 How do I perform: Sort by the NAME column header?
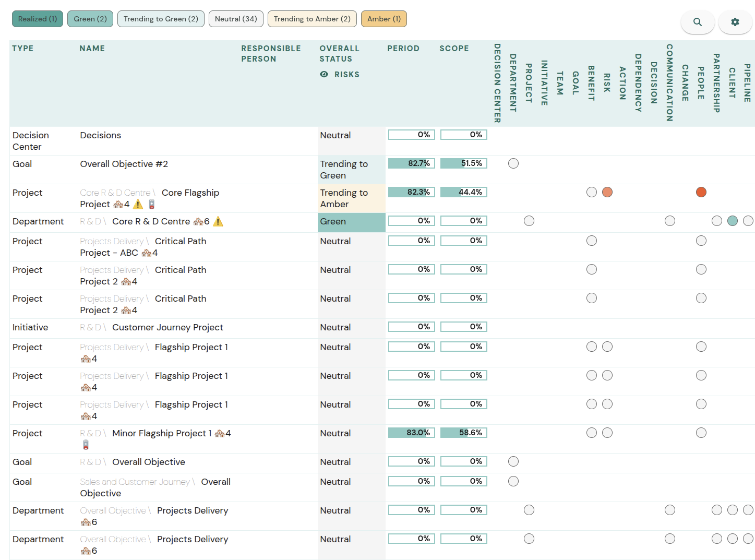[92, 49]
